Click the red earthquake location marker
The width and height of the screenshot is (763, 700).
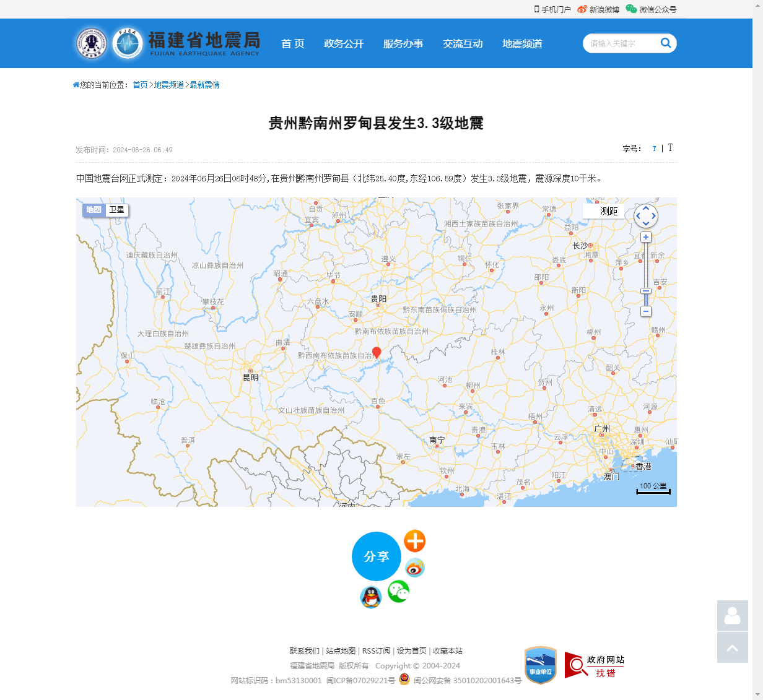coord(377,353)
